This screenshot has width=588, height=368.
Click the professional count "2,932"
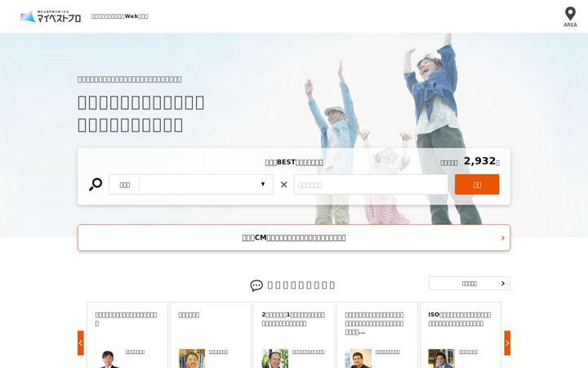tap(479, 161)
